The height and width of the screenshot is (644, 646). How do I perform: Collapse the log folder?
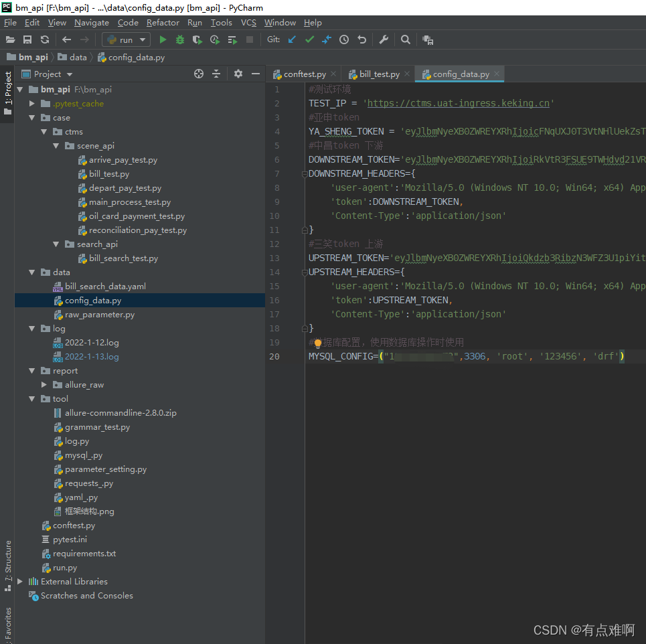(31, 329)
